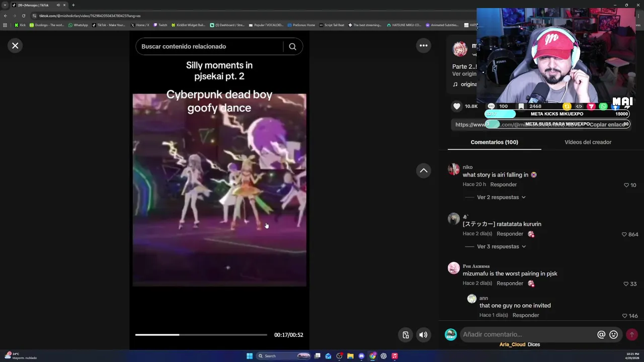Open the emoji picker in comment box
This screenshot has width=644, height=362.
613,334
